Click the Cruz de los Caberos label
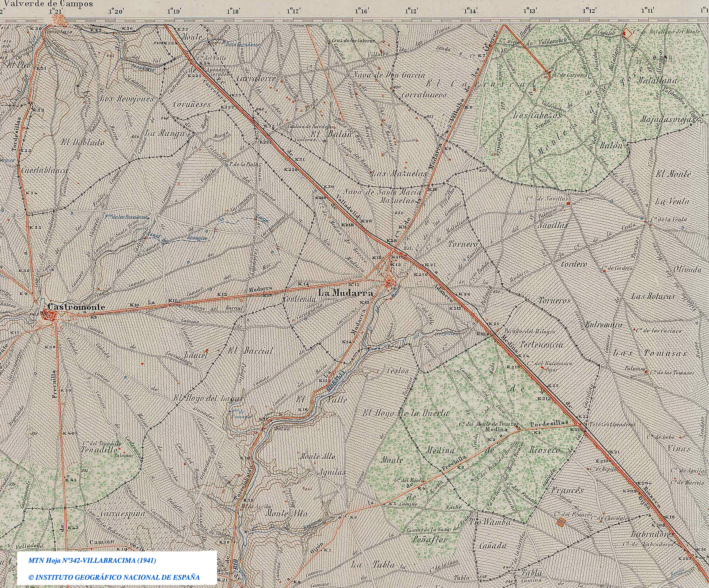The image size is (709, 588). tap(354, 41)
